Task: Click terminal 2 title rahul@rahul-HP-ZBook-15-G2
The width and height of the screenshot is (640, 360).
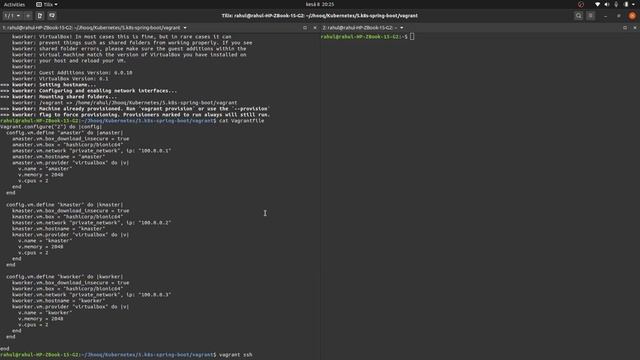Action: [x=360, y=28]
